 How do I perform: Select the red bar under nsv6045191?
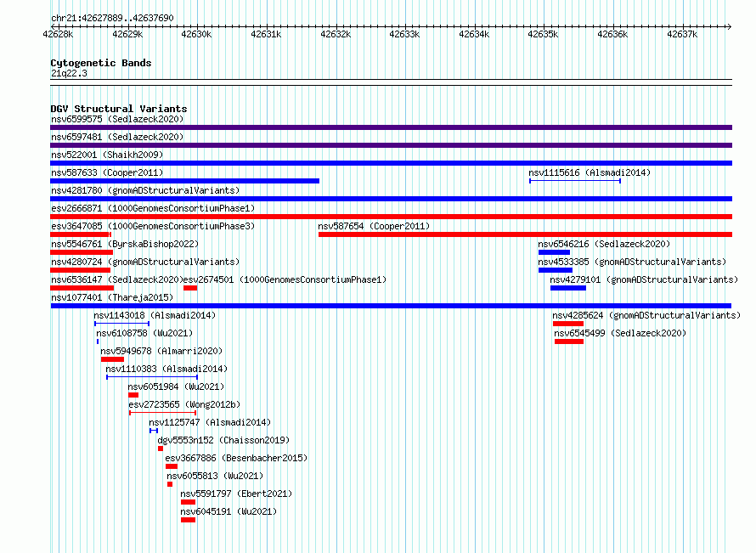(188, 520)
